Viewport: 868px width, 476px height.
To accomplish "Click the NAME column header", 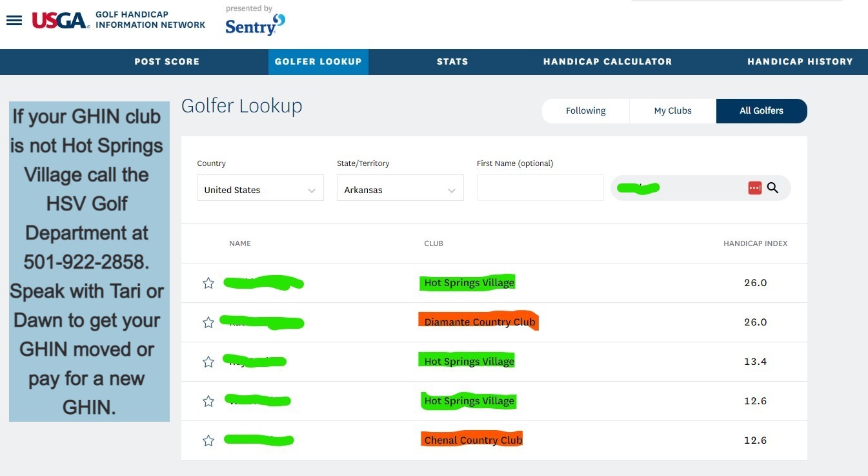I will pyautogui.click(x=240, y=243).
